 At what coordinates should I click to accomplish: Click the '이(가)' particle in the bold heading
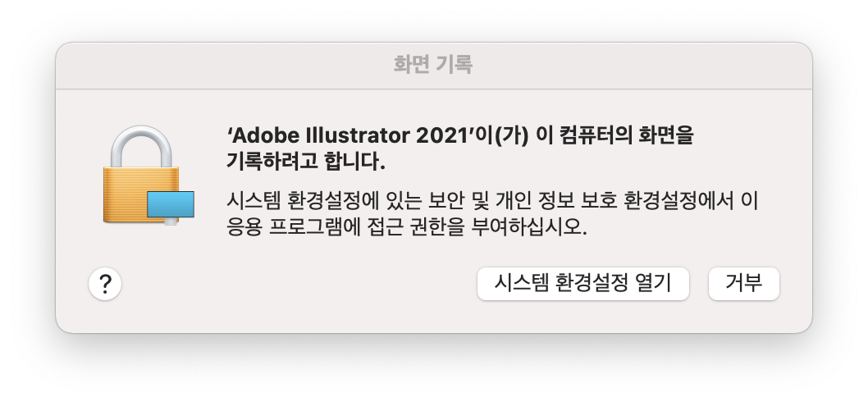click(498, 135)
